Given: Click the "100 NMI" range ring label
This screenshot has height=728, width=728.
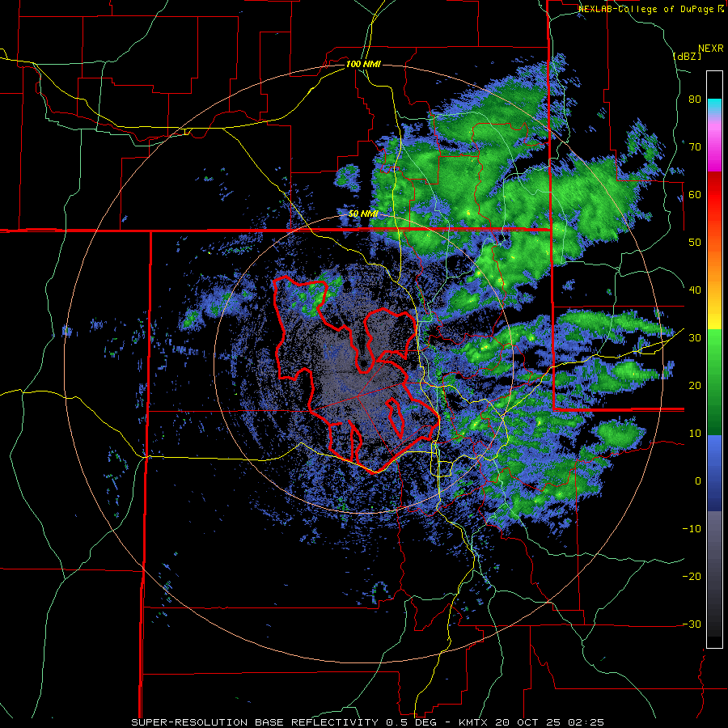Looking at the screenshot, I should point(363,64).
